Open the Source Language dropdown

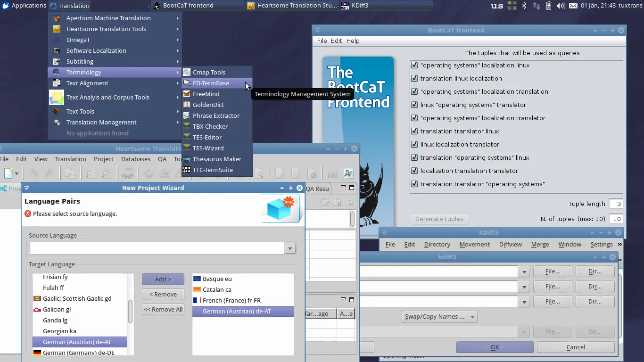point(290,248)
